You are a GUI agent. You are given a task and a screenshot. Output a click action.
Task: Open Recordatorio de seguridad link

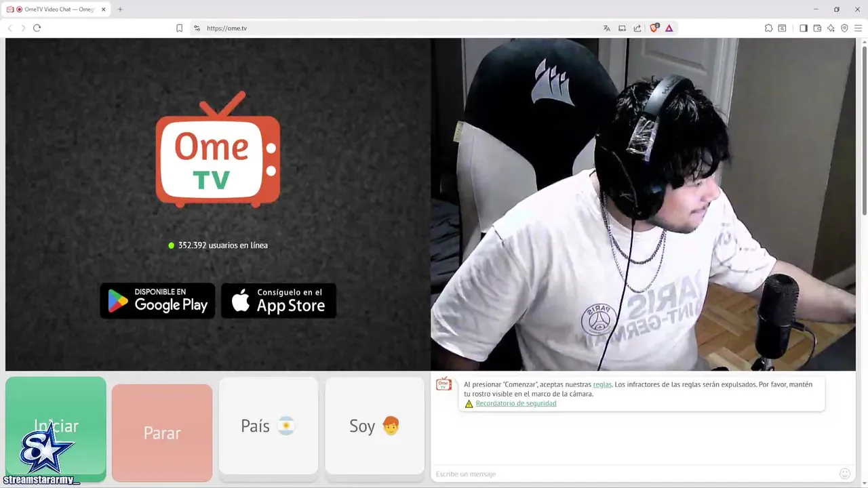tap(516, 403)
